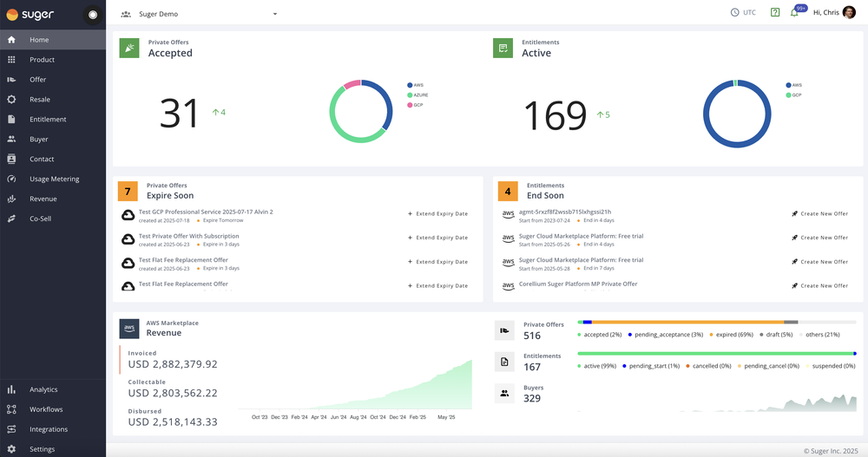Extend expiry for Test GCP Professional Service
This screenshot has height=457, width=868.
click(x=437, y=213)
